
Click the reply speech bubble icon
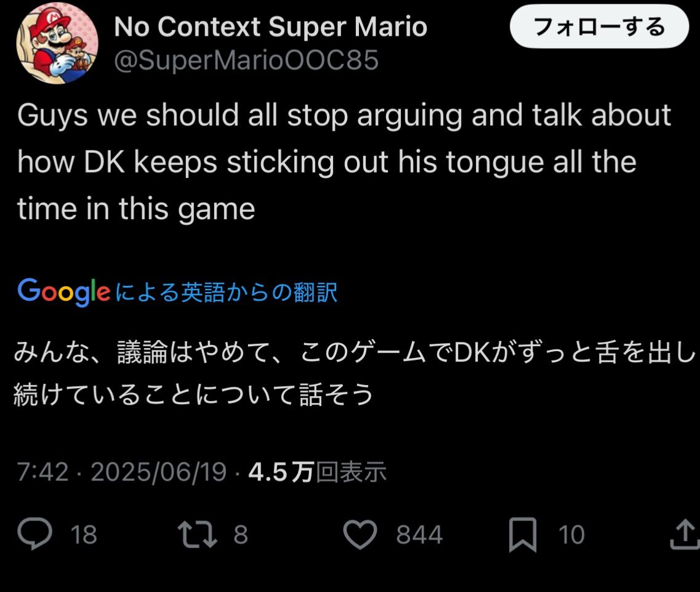pos(35,533)
